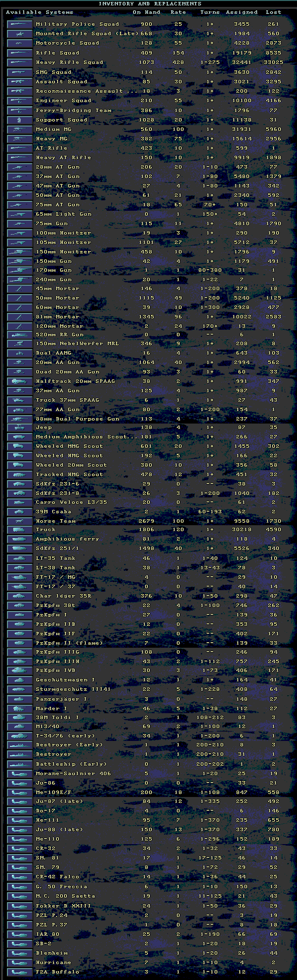Select the IAR 80 name text

point(48,934)
